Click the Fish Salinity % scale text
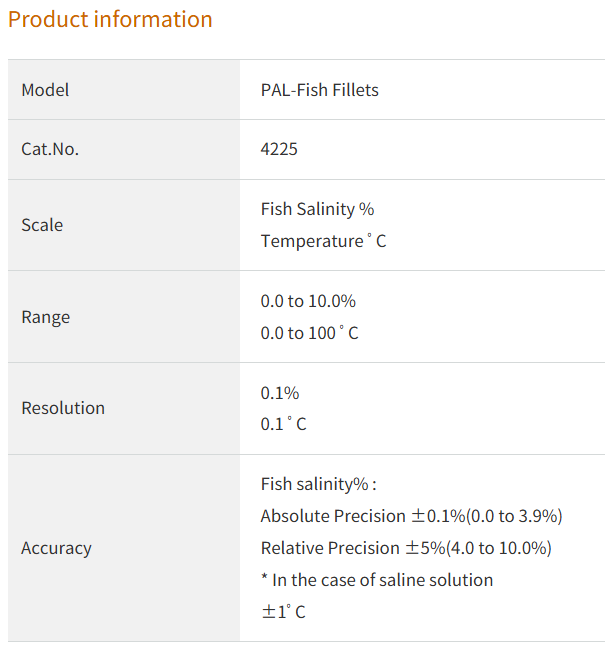Viewport: 605px width, 653px height. coord(317,209)
